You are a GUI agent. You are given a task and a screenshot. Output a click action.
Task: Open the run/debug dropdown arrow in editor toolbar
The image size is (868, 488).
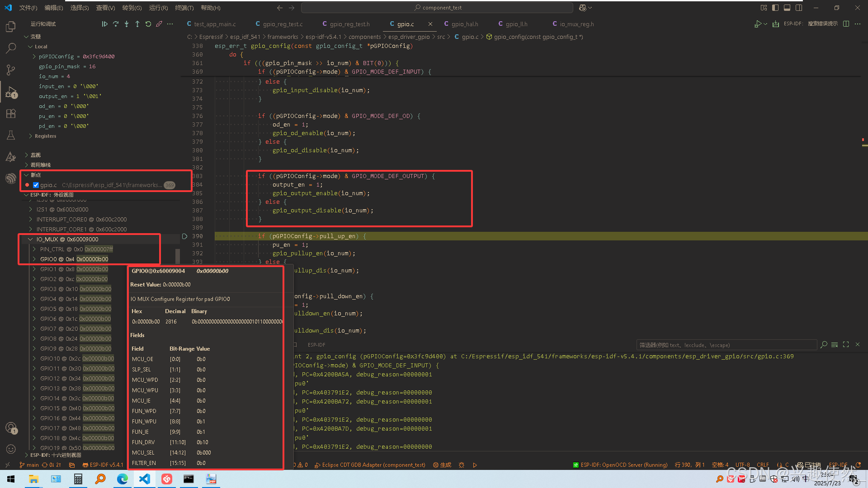pos(765,24)
